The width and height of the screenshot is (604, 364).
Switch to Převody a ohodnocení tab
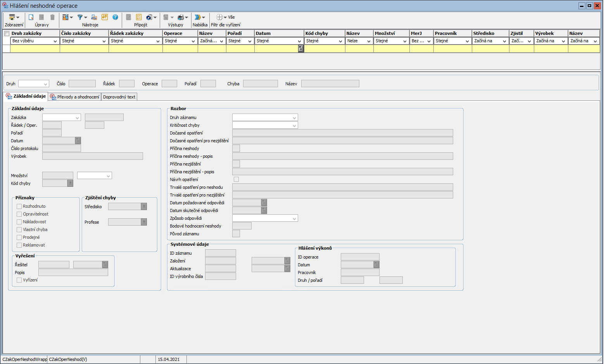pyautogui.click(x=75, y=97)
